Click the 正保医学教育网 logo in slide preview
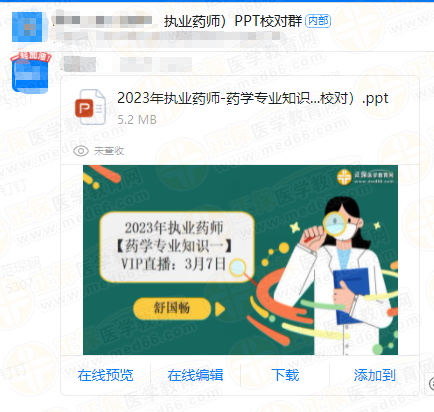This screenshot has height=412, width=434. tap(366, 177)
